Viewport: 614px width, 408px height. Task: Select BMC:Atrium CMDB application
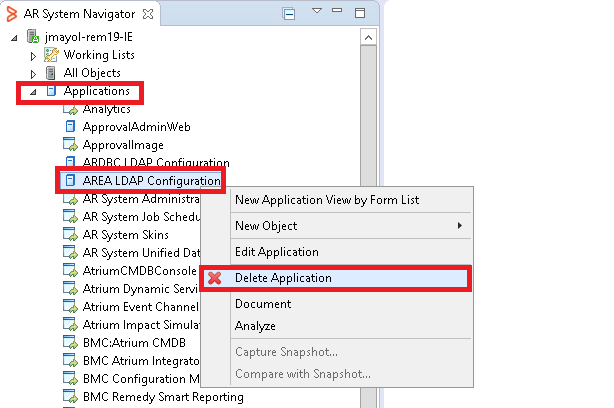tap(134, 343)
